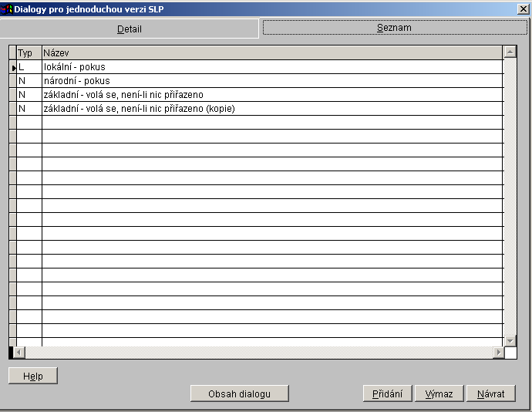Click the Typ column header
This screenshot has height=412, width=532.
point(29,53)
